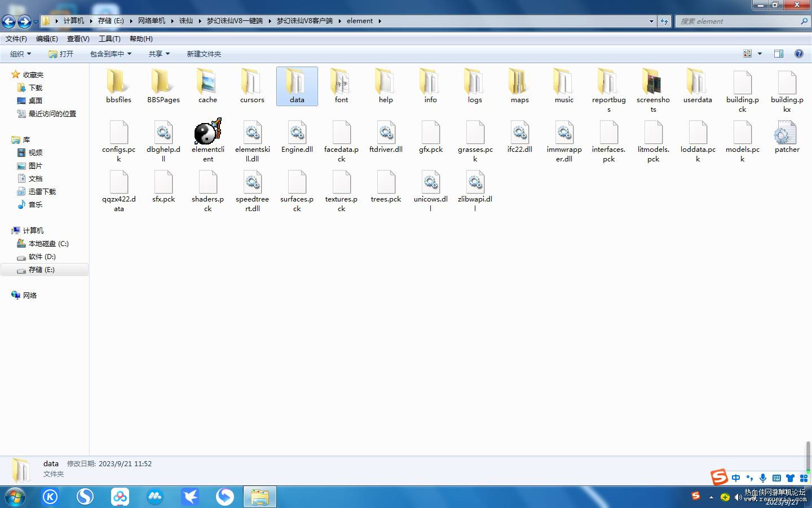Select 本地磁盘 (C:) in the sidebar

coord(48,243)
